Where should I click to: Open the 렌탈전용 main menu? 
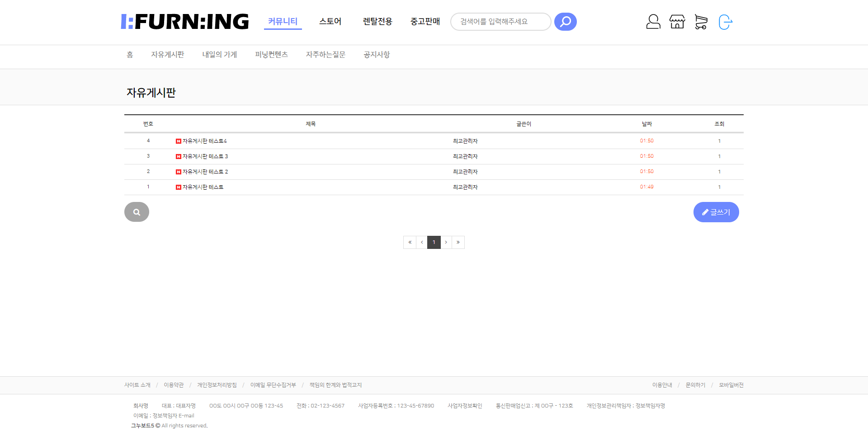[377, 21]
